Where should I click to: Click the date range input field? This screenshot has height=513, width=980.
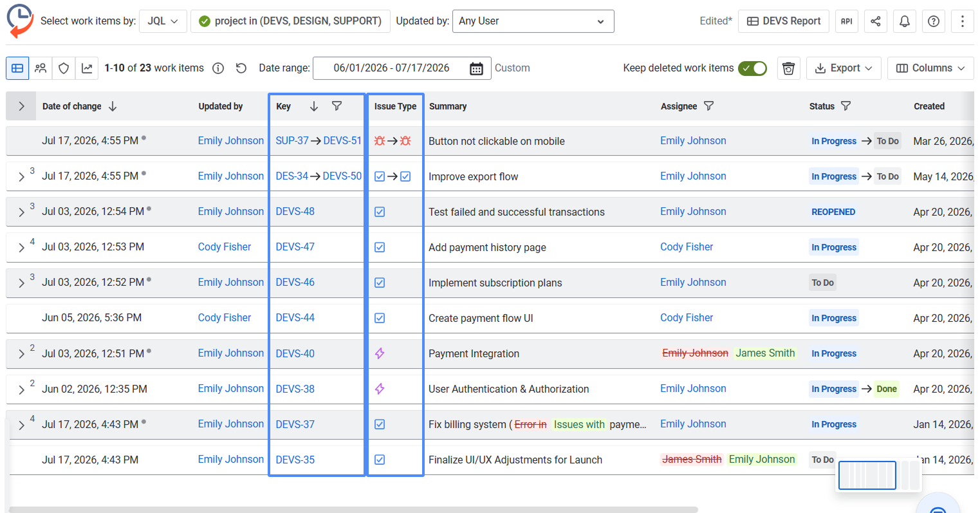(x=401, y=68)
